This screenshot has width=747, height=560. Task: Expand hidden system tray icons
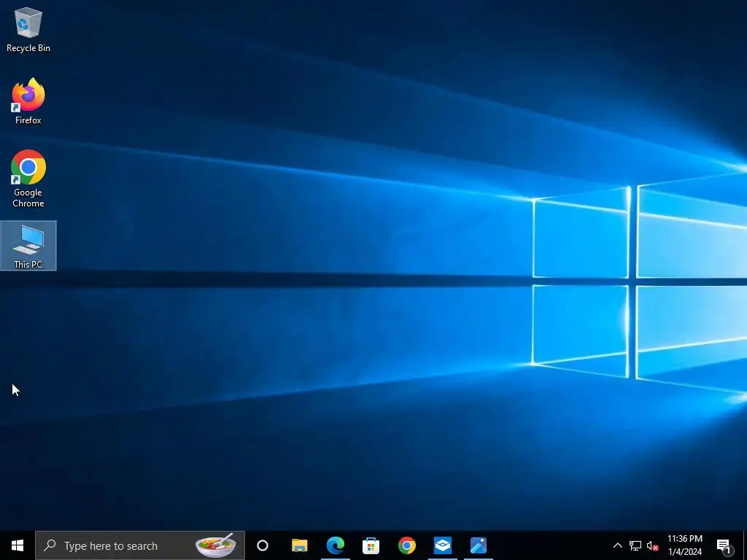click(x=617, y=545)
